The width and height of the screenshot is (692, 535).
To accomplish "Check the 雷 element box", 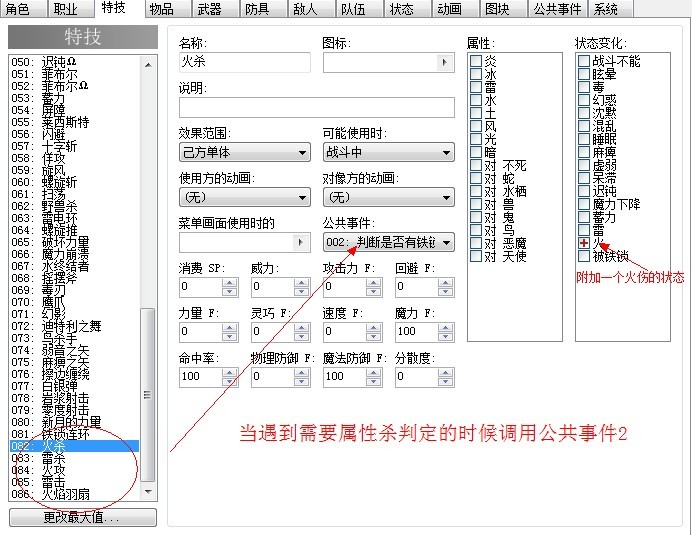I will (476, 87).
